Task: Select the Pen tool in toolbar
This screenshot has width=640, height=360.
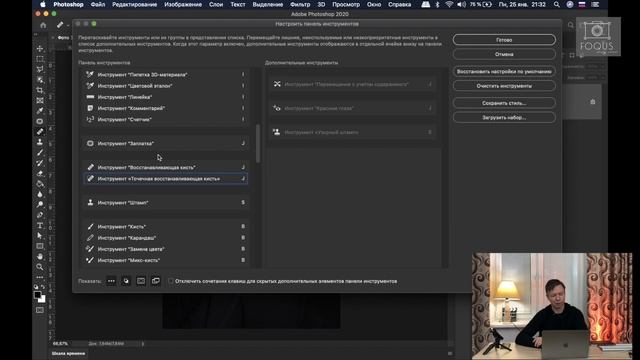Action: (40, 215)
